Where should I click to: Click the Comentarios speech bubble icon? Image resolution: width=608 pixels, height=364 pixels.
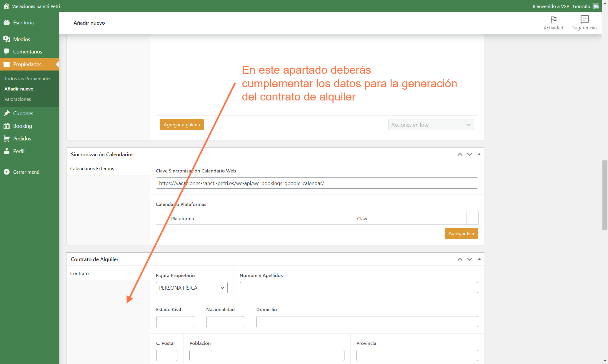click(6, 51)
